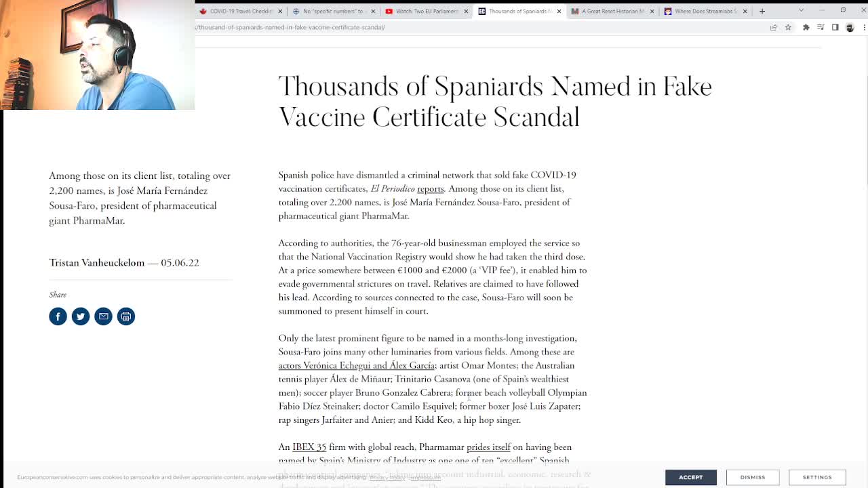Click the webcam video overlay
Image resolution: width=868 pixels, height=488 pixels.
pos(97,55)
